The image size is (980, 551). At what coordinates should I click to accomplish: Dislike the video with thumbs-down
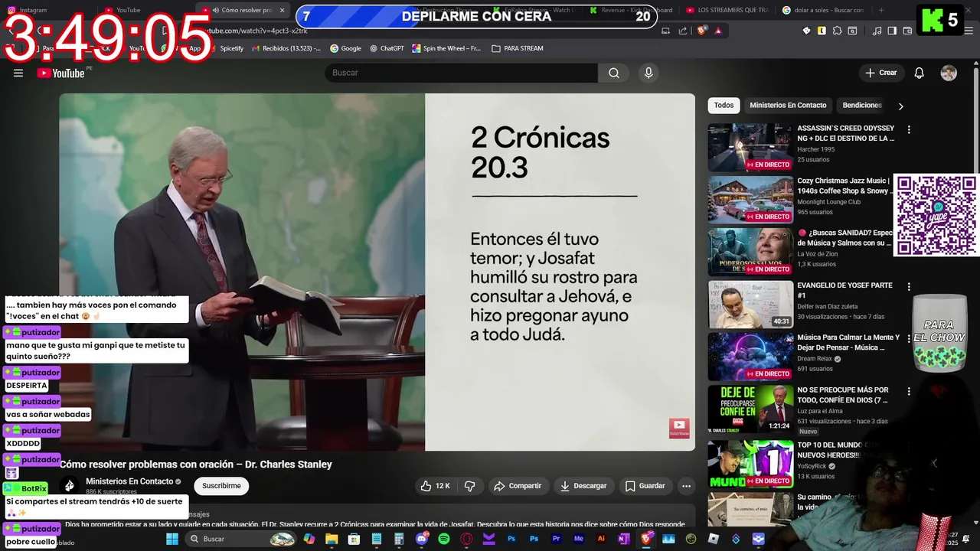click(x=470, y=486)
